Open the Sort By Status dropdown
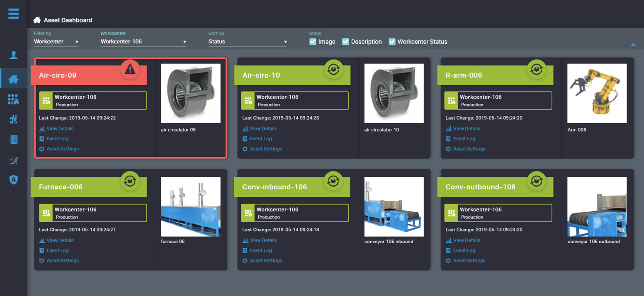The height and width of the screenshot is (296, 644). point(248,42)
